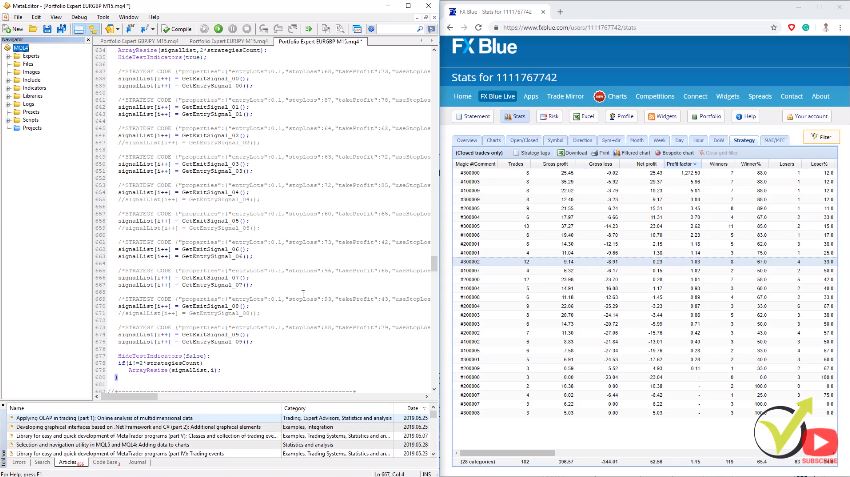This screenshot has height=477, width=850.
Task: Open a new browser tab
Action: coord(560,11)
